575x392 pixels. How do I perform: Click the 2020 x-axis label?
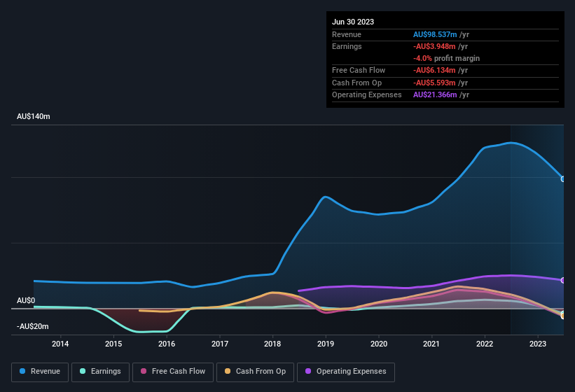click(379, 344)
